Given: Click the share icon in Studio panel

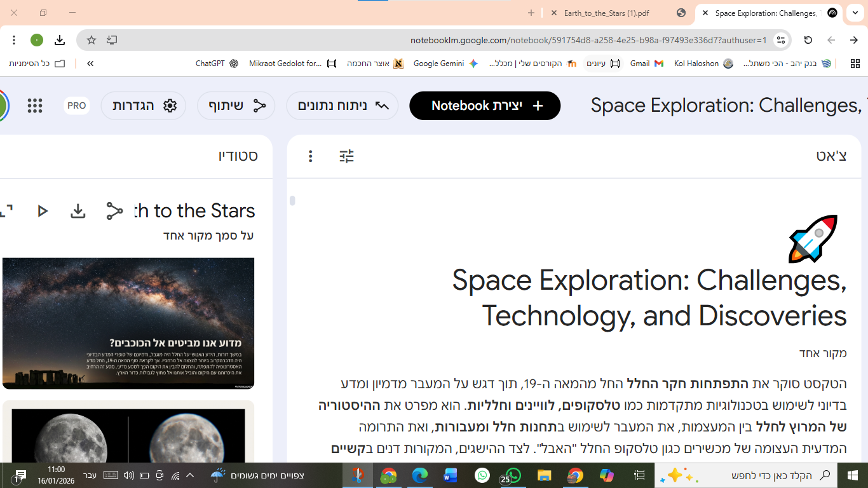Looking at the screenshot, I should (x=114, y=211).
